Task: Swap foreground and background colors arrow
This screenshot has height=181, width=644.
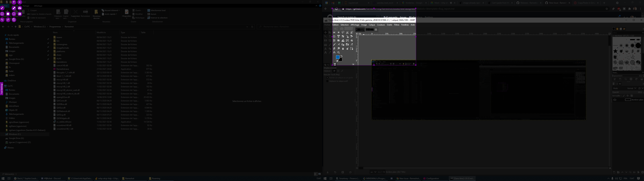Action: pyautogui.click(x=342, y=56)
